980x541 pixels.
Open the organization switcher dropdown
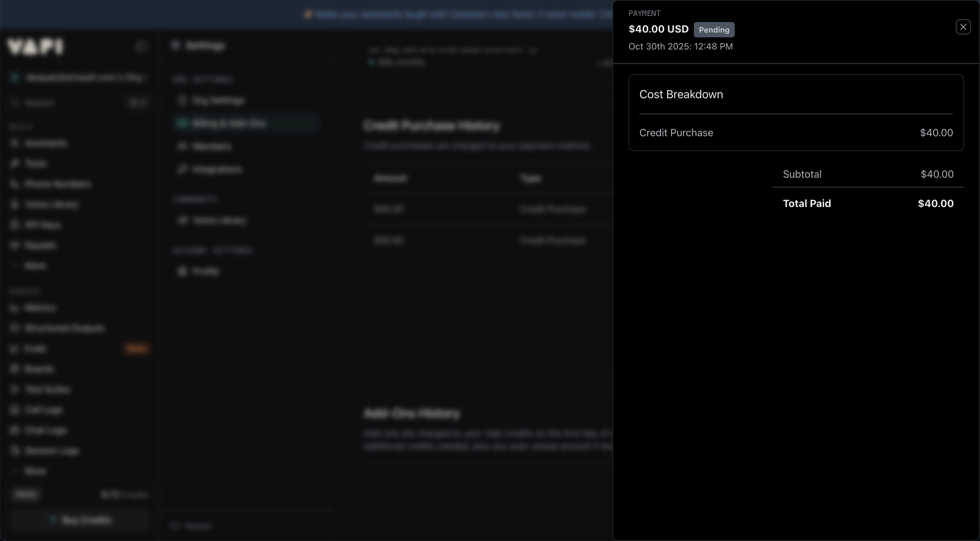pyautogui.click(x=78, y=78)
